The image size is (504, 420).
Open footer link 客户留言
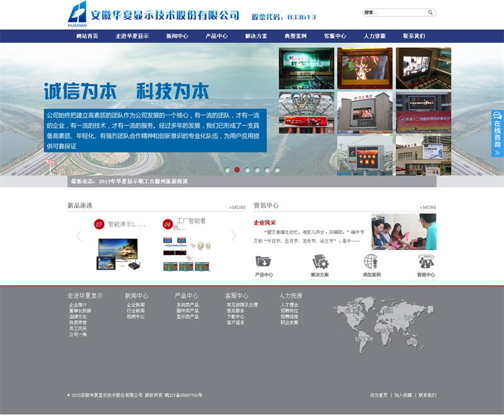tap(235, 322)
